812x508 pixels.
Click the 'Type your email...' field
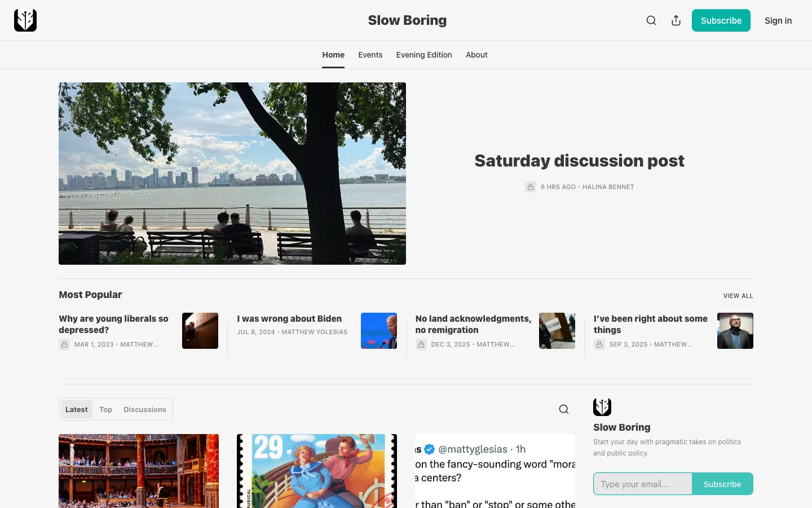tap(643, 484)
